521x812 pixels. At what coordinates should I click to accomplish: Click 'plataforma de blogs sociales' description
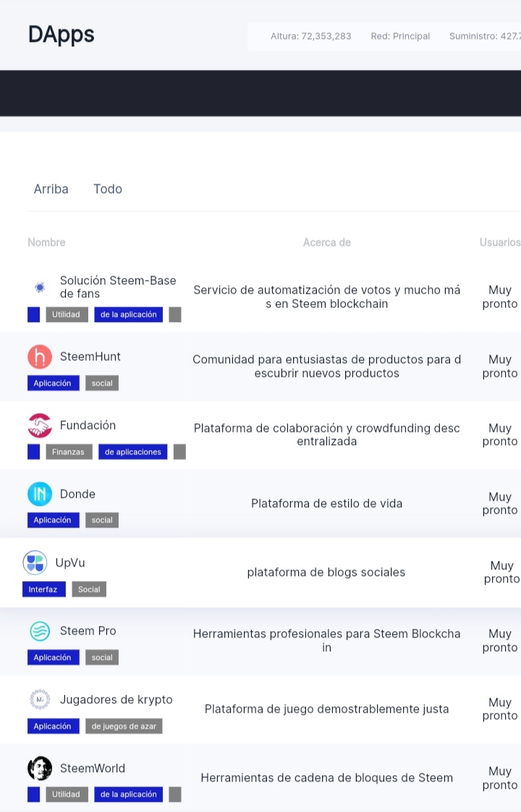(x=326, y=572)
